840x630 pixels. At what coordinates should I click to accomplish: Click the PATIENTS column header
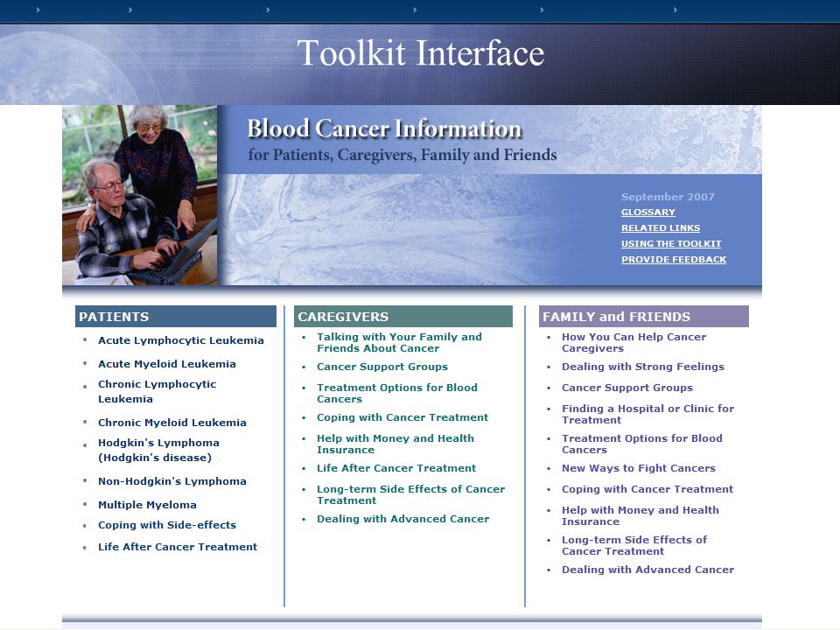point(176,317)
